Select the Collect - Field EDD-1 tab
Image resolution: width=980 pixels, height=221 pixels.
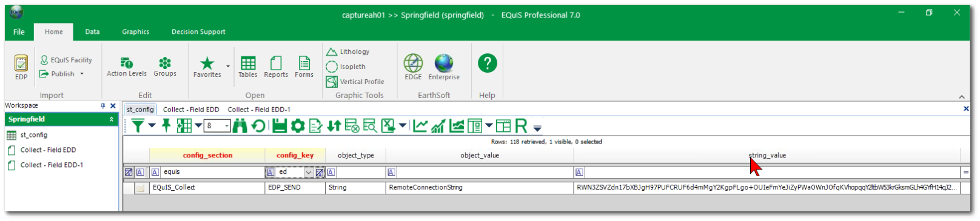[259, 110]
